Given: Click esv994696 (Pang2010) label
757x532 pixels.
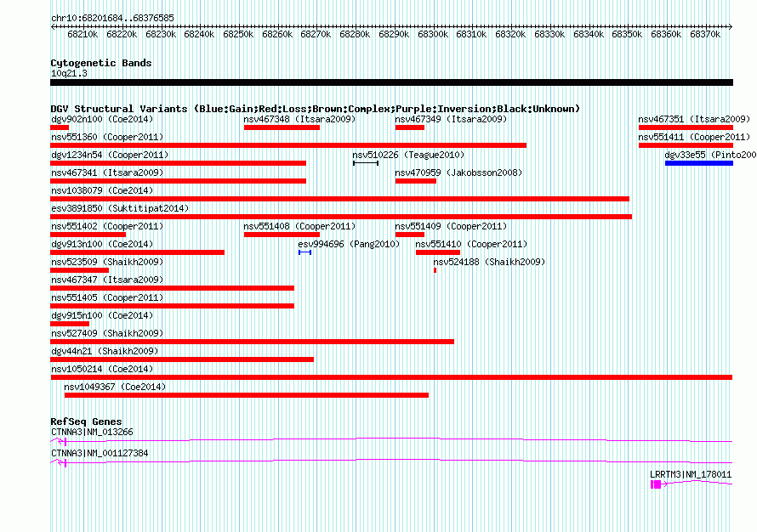Looking at the screenshot, I should pos(349,245).
